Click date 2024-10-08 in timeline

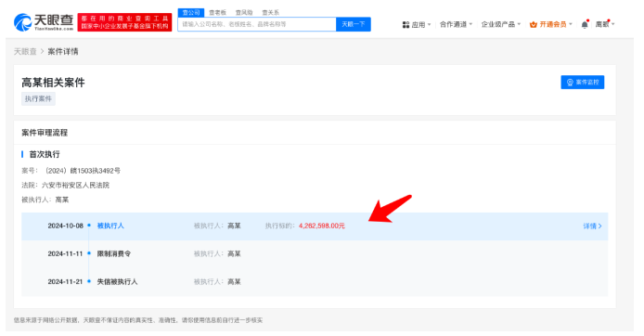[65, 226]
